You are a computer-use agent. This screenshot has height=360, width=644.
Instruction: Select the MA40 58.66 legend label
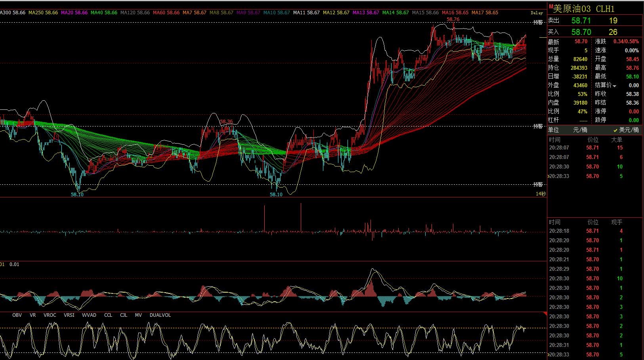pos(104,13)
